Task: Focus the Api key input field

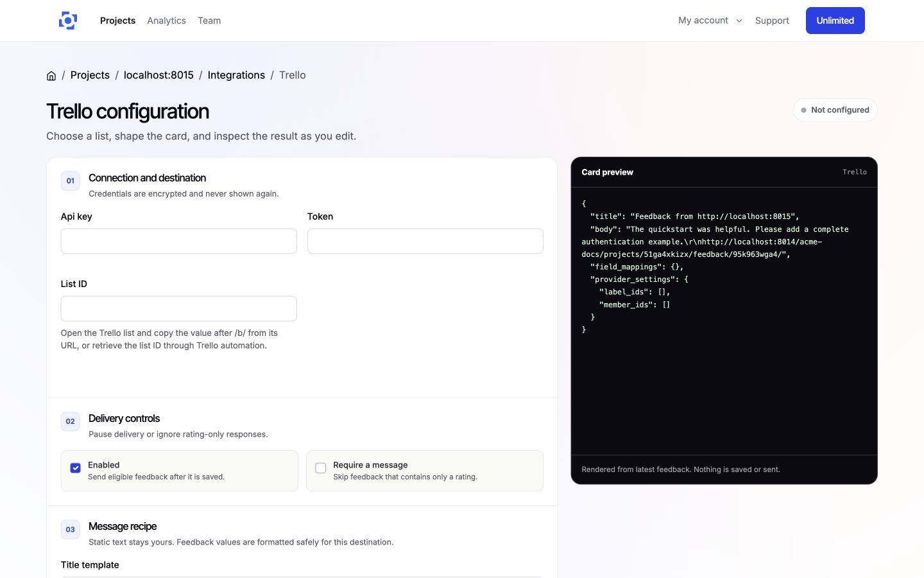Action: click(178, 241)
